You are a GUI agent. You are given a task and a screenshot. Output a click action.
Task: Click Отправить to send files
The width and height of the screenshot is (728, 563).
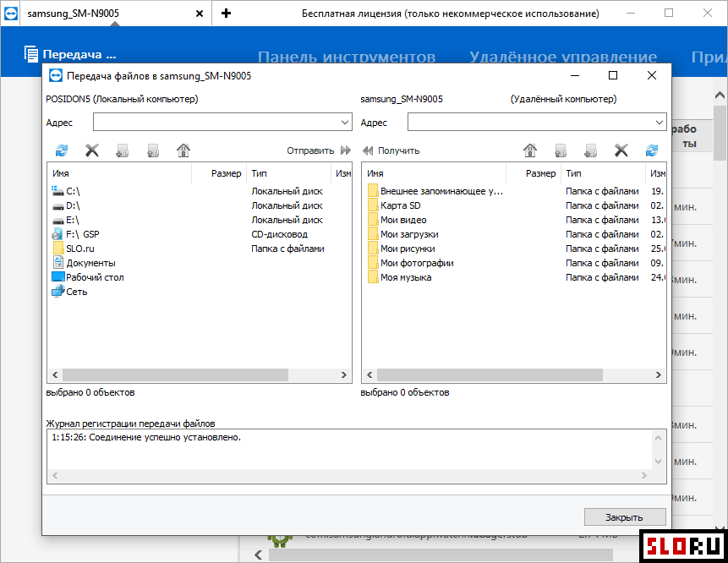tap(319, 150)
